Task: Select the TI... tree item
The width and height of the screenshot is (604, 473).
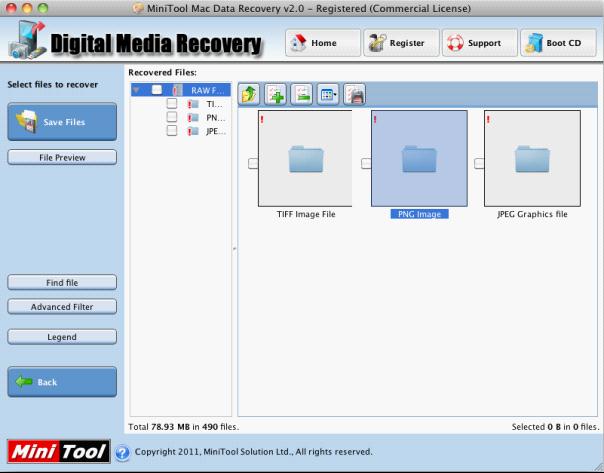Action: point(214,104)
